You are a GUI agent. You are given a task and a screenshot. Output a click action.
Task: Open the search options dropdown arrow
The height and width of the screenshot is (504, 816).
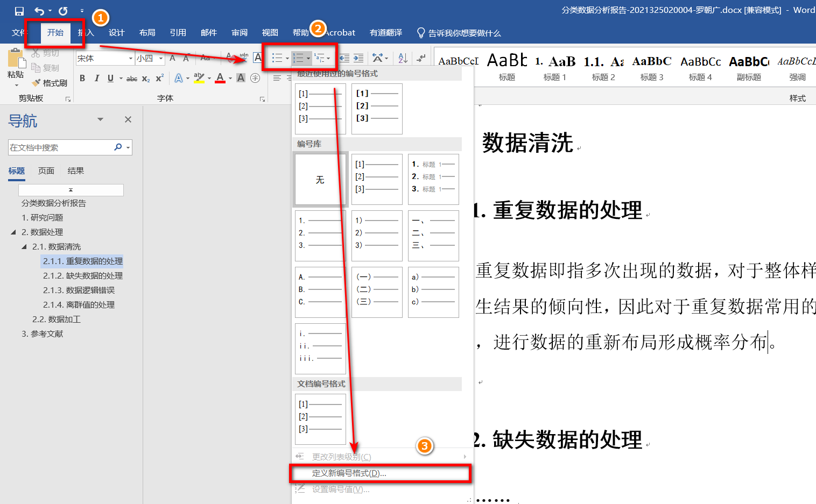tap(128, 147)
